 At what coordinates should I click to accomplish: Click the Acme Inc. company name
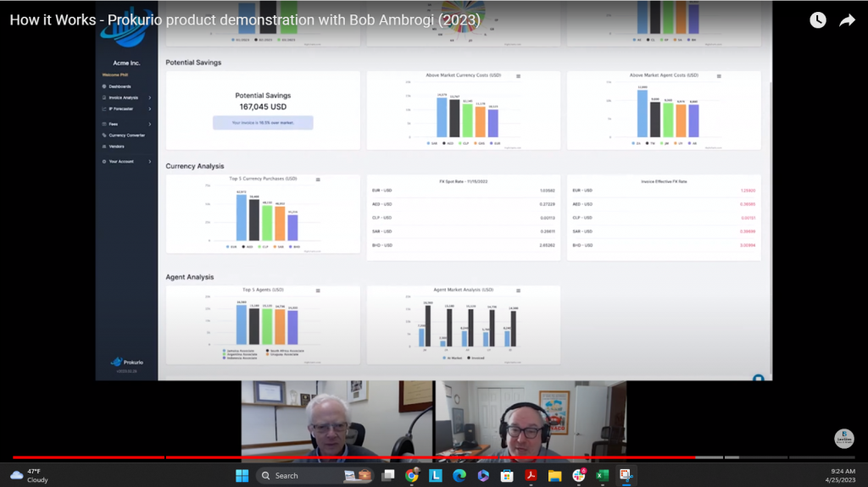[x=126, y=63]
